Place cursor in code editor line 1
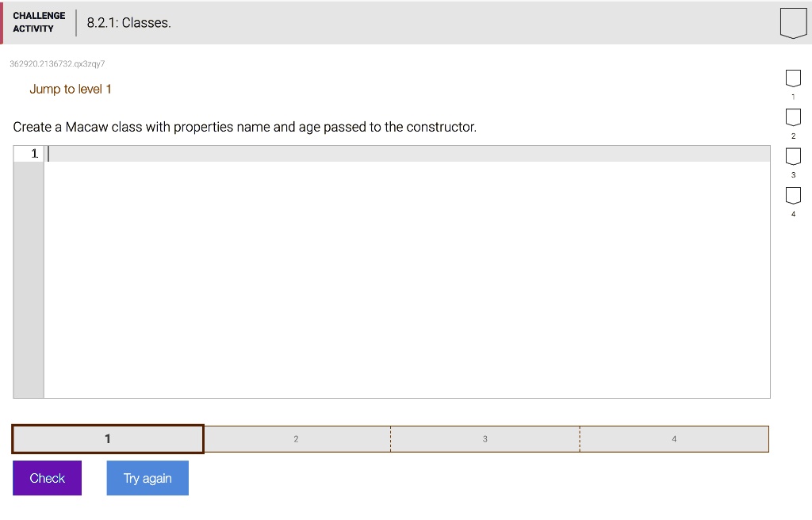812x520 pixels. point(407,154)
